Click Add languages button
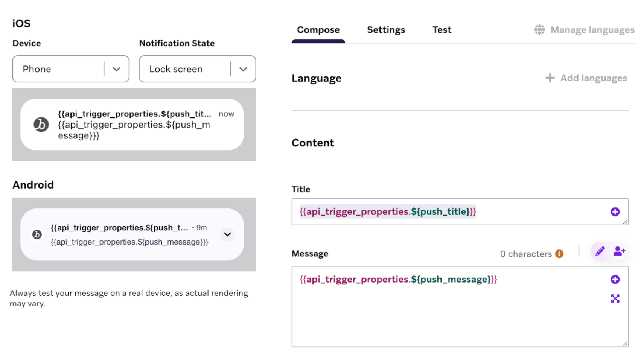644x359 pixels. [586, 78]
